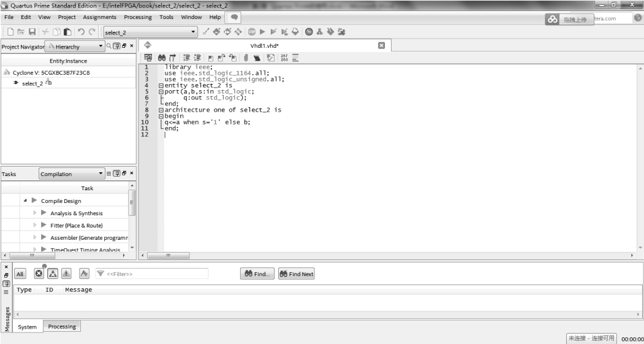Click the New file icon
This screenshot has width=644, height=344.
tap(10, 32)
